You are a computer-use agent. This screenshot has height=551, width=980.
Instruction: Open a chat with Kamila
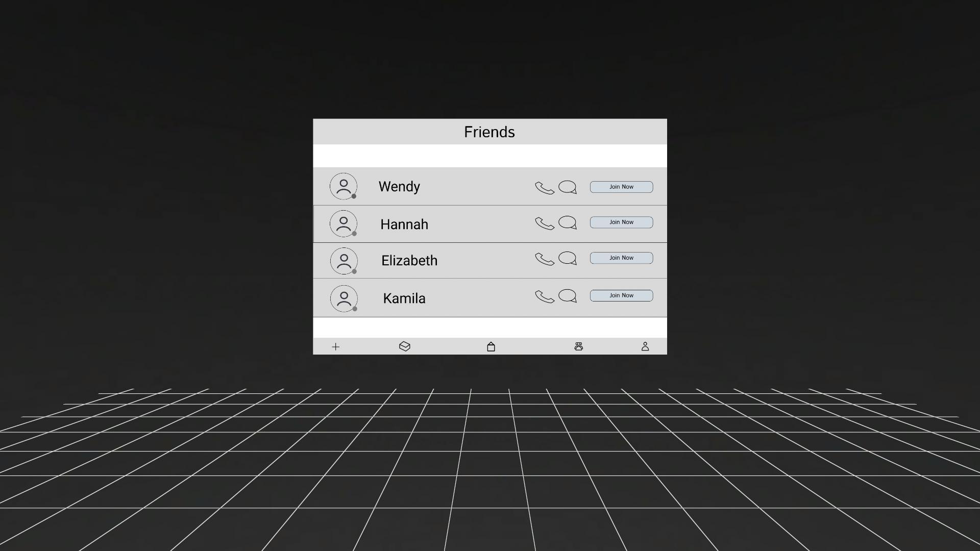click(568, 296)
